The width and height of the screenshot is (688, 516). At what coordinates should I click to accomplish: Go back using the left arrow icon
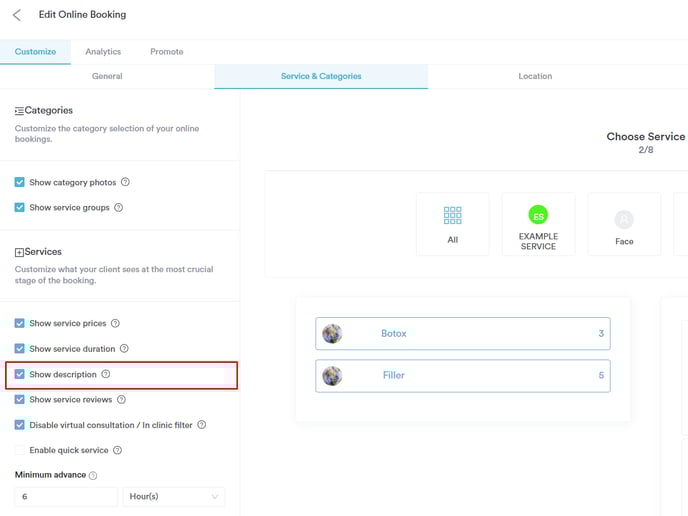pyautogui.click(x=17, y=15)
